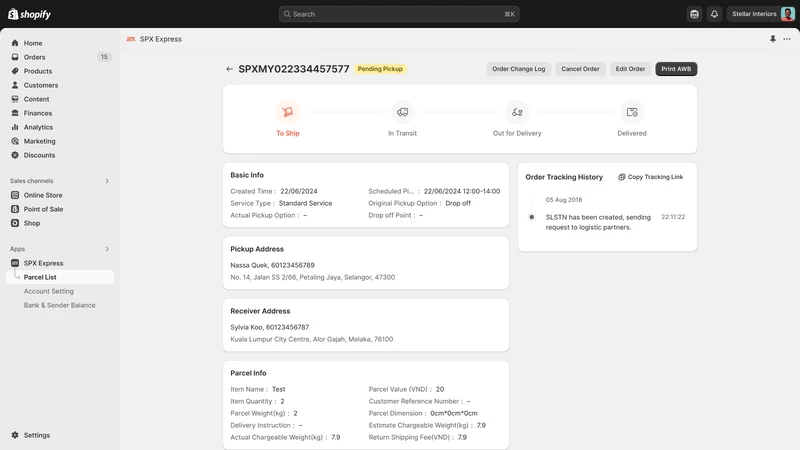
Task: Open notifications bell icon
Action: click(714, 14)
